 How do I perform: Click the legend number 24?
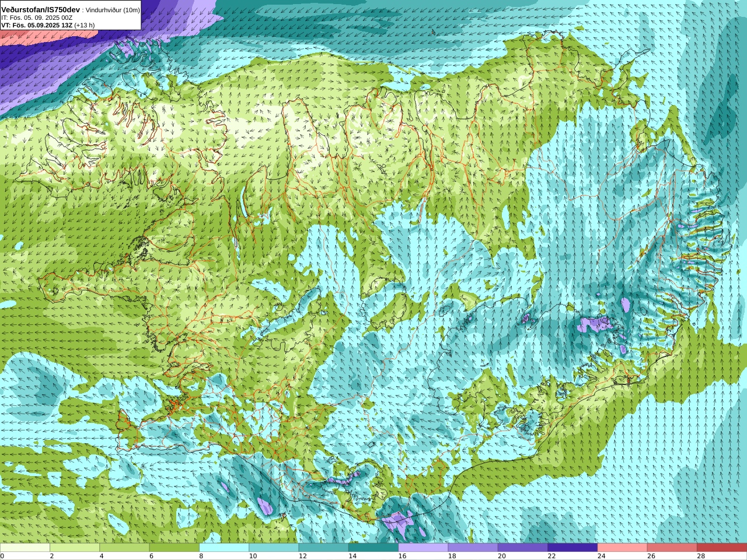[601, 556]
